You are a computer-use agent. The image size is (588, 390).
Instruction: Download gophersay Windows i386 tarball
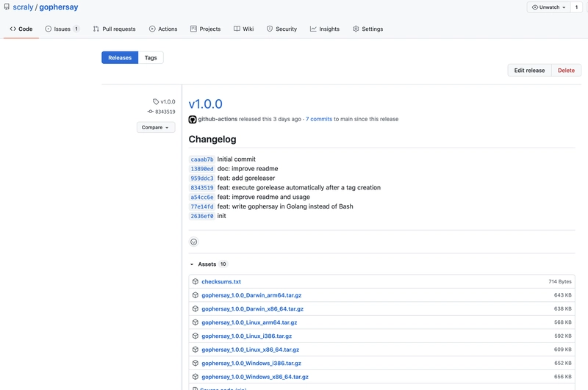point(251,363)
